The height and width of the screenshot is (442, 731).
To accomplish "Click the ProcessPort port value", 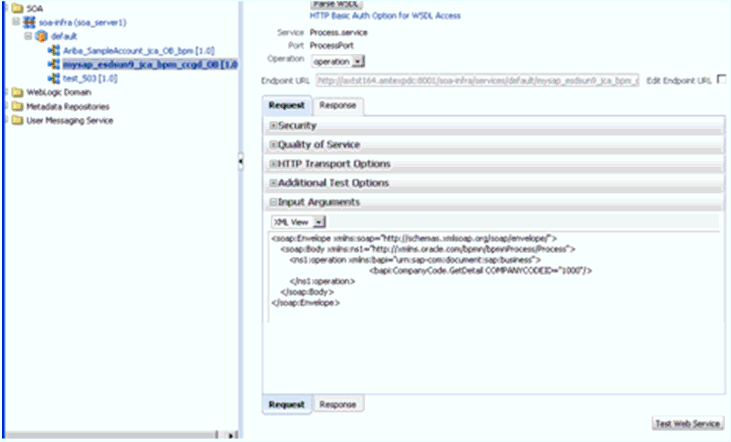I will coord(331,45).
